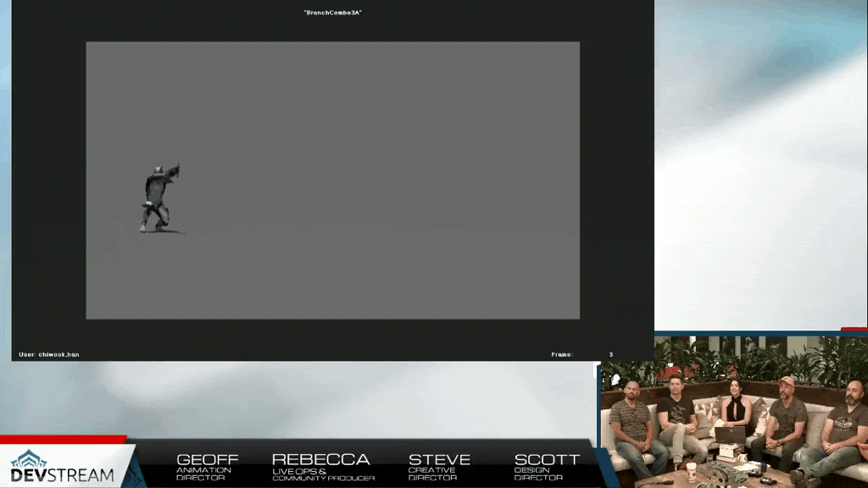Click the DEVSTREAM logo text

(x=63, y=474)
